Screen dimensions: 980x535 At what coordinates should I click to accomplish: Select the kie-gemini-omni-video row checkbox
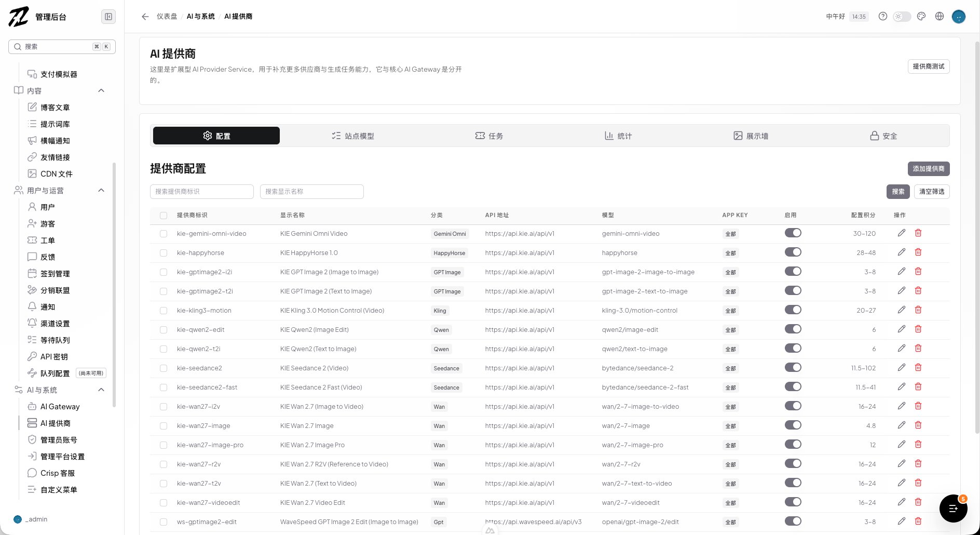click(164, 234)
